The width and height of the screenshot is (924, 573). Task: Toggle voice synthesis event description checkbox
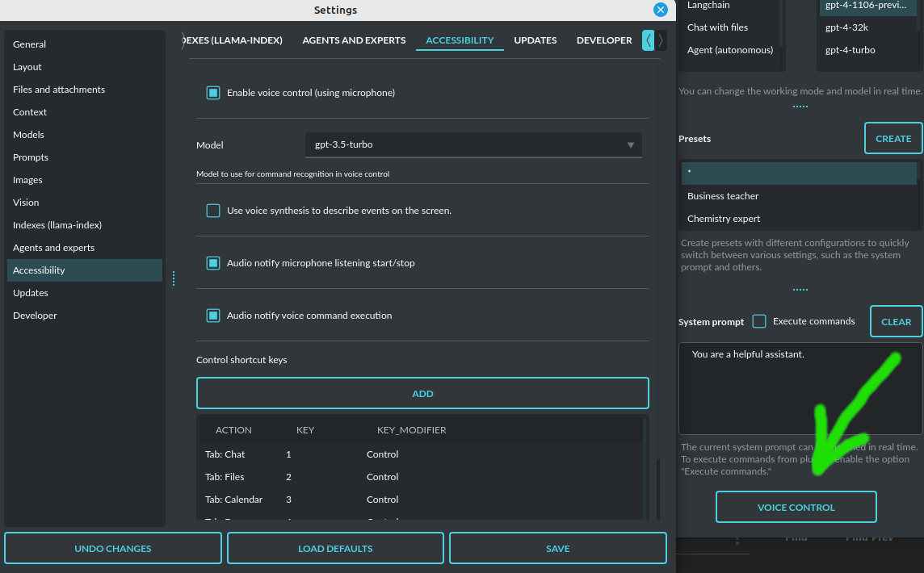pyautogui.click(x=213, y=211)
